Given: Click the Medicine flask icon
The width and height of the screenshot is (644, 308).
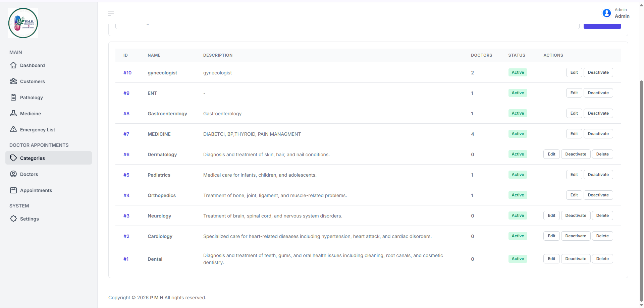Looking at the screenshot, I should click(x=13, y=113).
